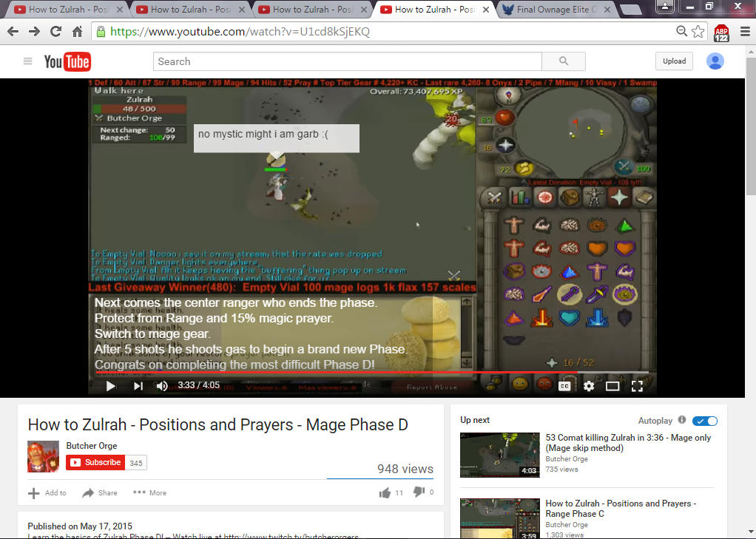Go to YouTube home via logo
The width and height of the screenshot is (756, 539).
pyautogui.click(x=67, y=61)
